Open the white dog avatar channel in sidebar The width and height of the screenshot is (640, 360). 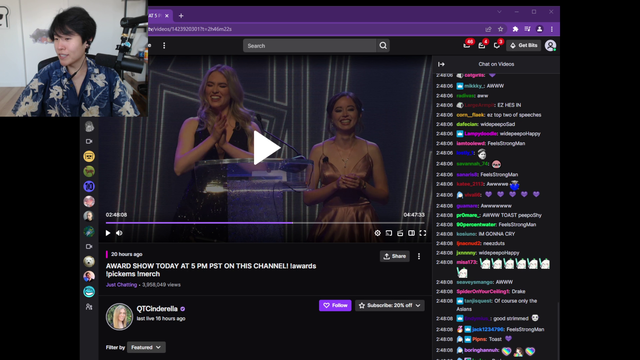tap(89, 261)
